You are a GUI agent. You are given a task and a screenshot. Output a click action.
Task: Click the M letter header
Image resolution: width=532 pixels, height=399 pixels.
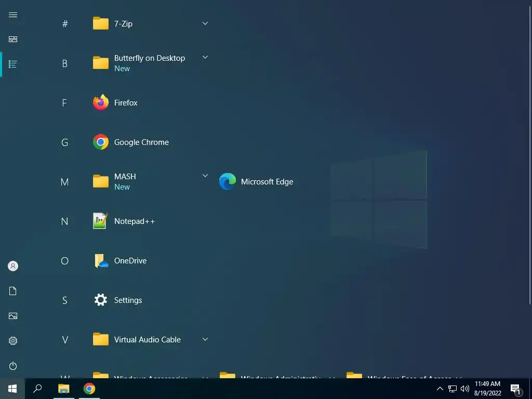[x=65, y=182]
